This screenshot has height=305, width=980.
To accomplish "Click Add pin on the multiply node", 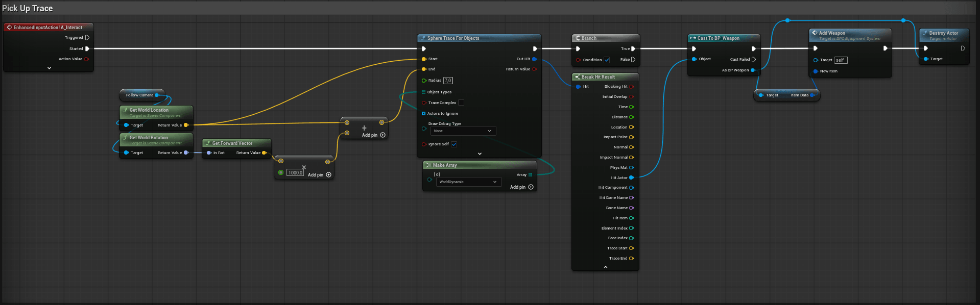I will pos(320,175).
